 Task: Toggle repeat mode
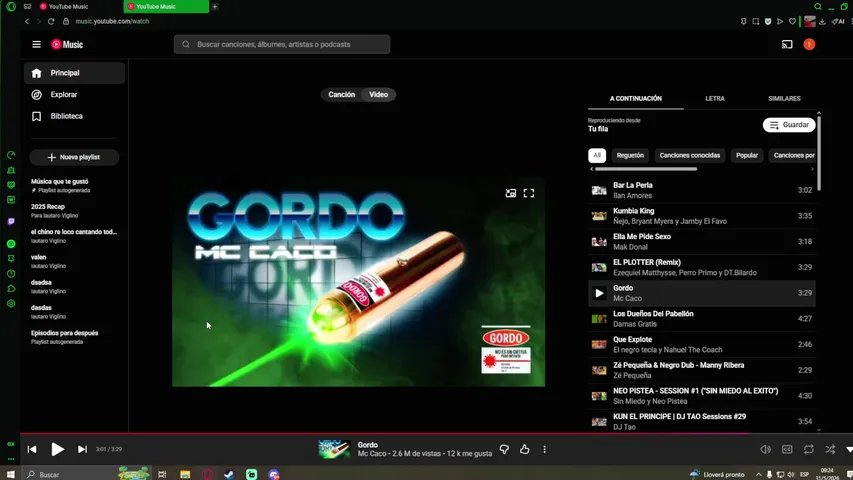coord(809,450)
